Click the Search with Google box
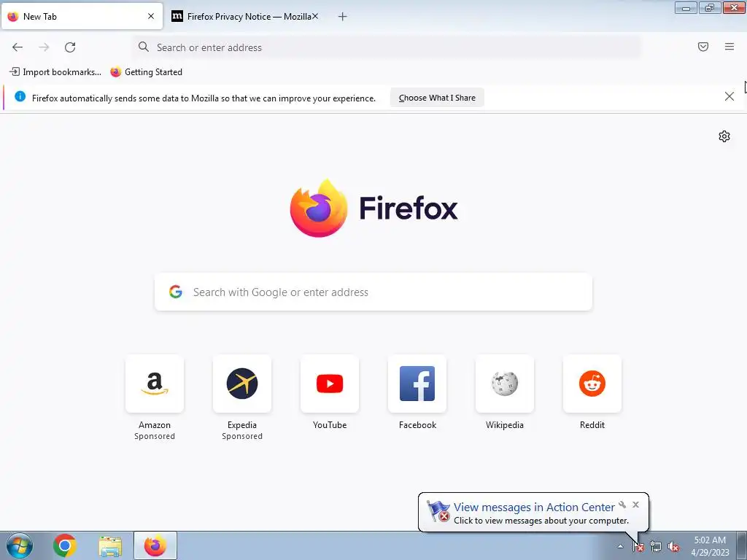747x560 pixels. coord(373,292)
